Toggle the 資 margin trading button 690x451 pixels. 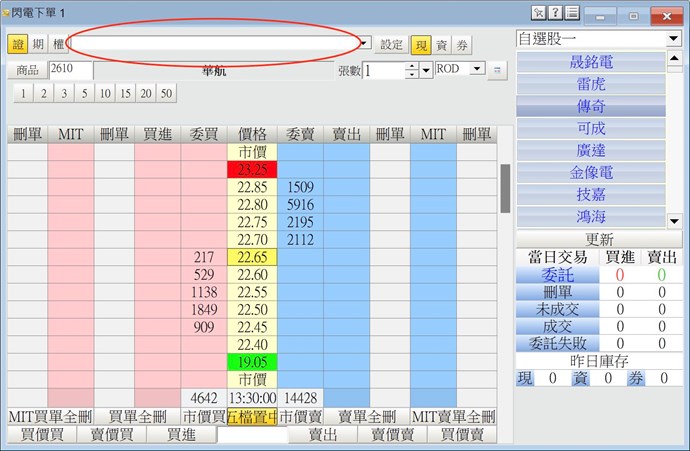[441, 44]
